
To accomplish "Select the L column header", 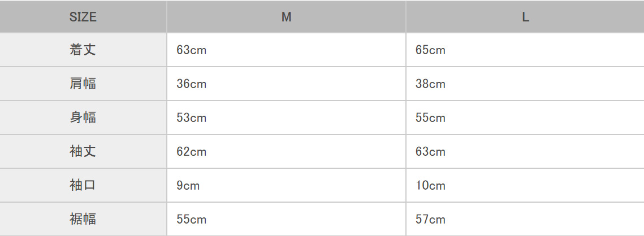I will click(525, 17).
